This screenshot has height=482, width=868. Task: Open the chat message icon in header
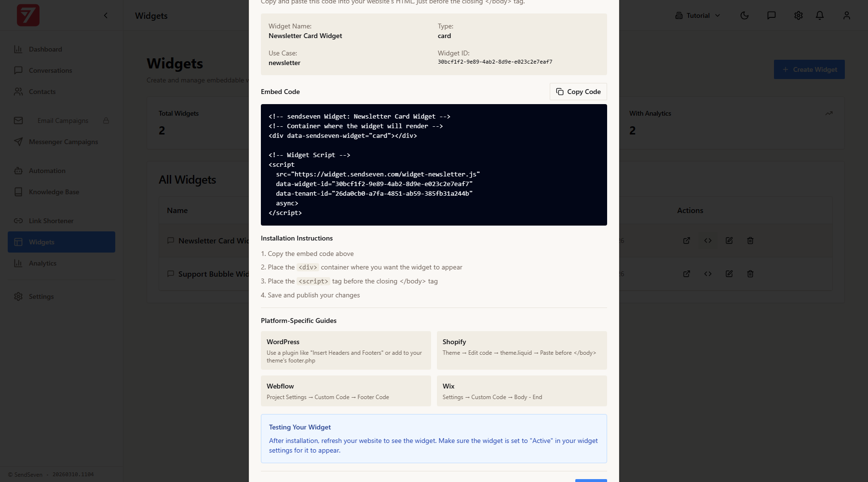pyautogui.click(x=772, y=15)
